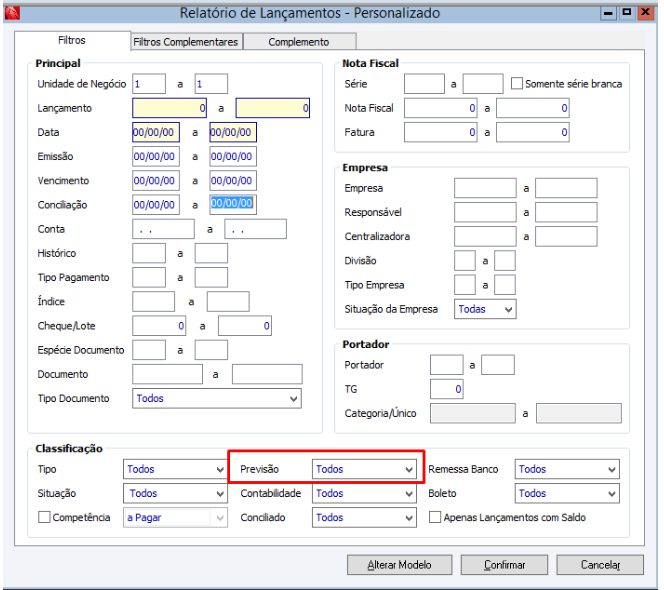Click the starting Documento field
The width and height of the screenshot is (664, 590).
167,374
